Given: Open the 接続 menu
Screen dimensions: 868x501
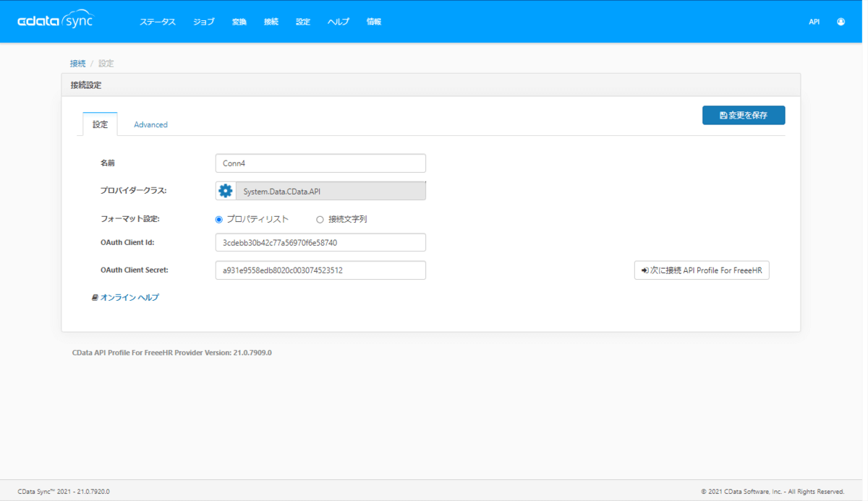Looking at the screenshot, I should tap(271, 22).
